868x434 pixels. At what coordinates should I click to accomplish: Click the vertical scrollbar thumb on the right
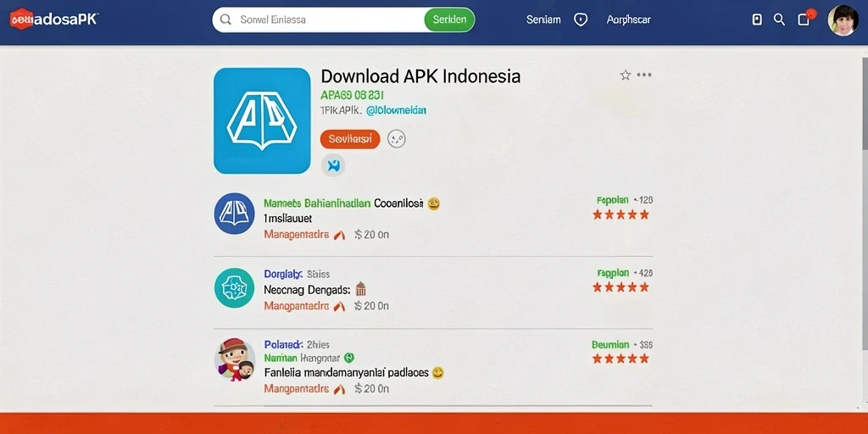pyautogui.click(x=865, y=103)
